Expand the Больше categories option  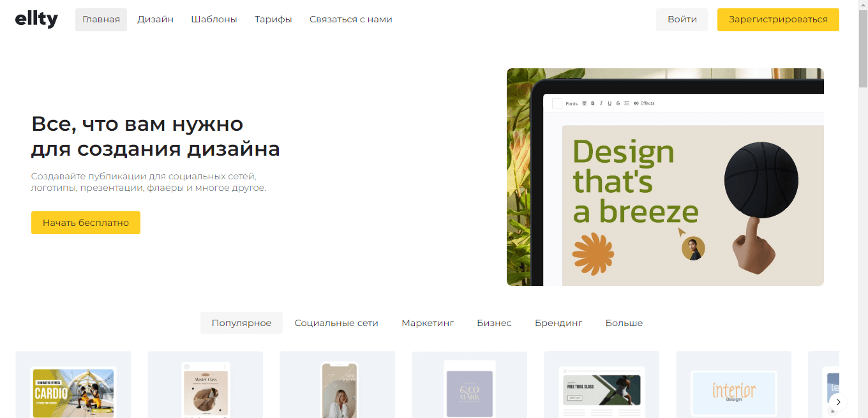coord(624,323)
